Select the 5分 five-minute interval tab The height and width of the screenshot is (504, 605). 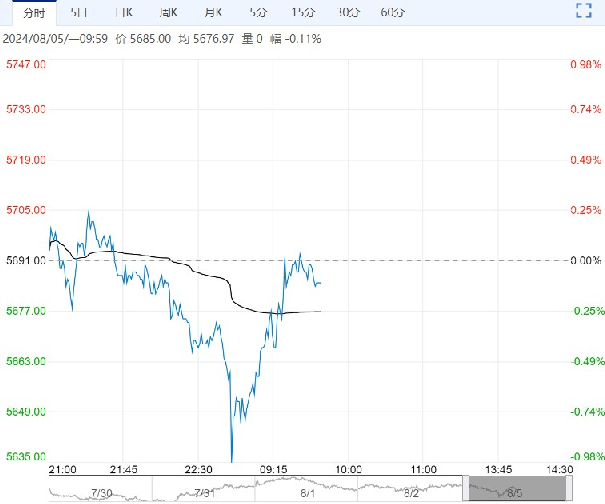click(257, 12)
